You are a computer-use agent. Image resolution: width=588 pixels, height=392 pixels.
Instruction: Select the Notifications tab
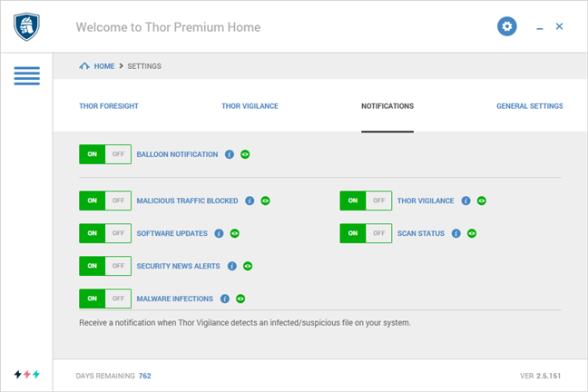pyautogui.click(x=387, y=106)
